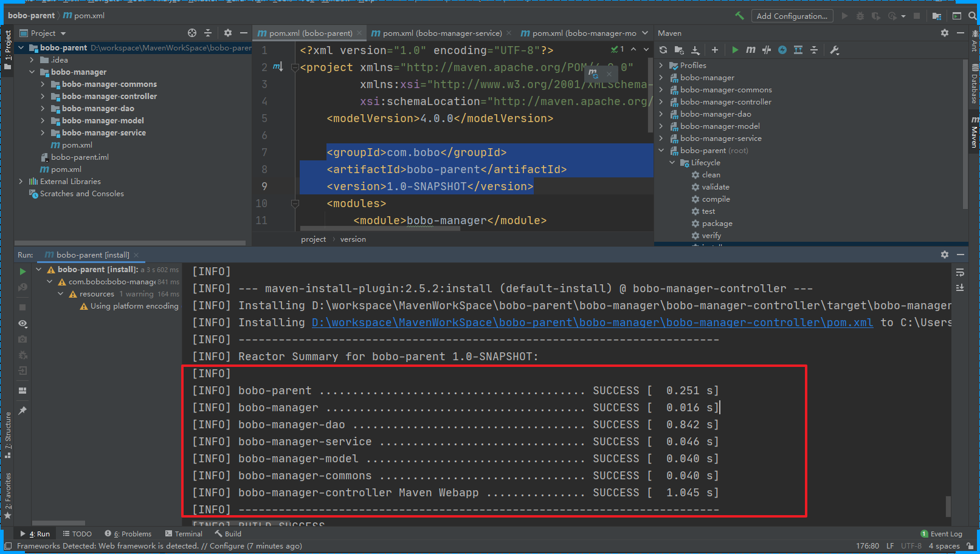980x554 pixels.
Task: Click locate/scroll-from-source target icon in Project panel
Action: tap(192, 33)
